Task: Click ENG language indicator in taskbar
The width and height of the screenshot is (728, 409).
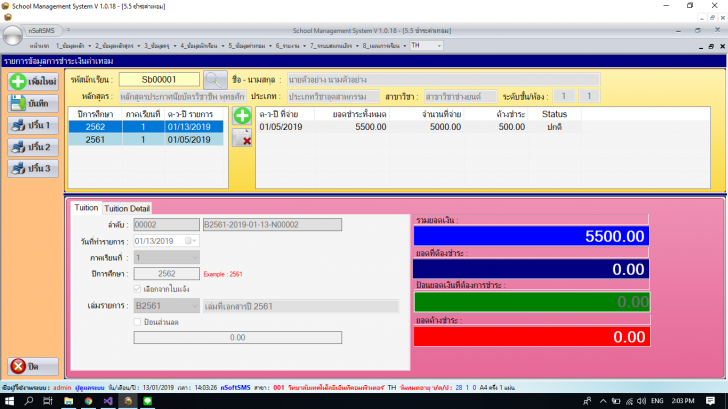Action: [x=657, y=401]
